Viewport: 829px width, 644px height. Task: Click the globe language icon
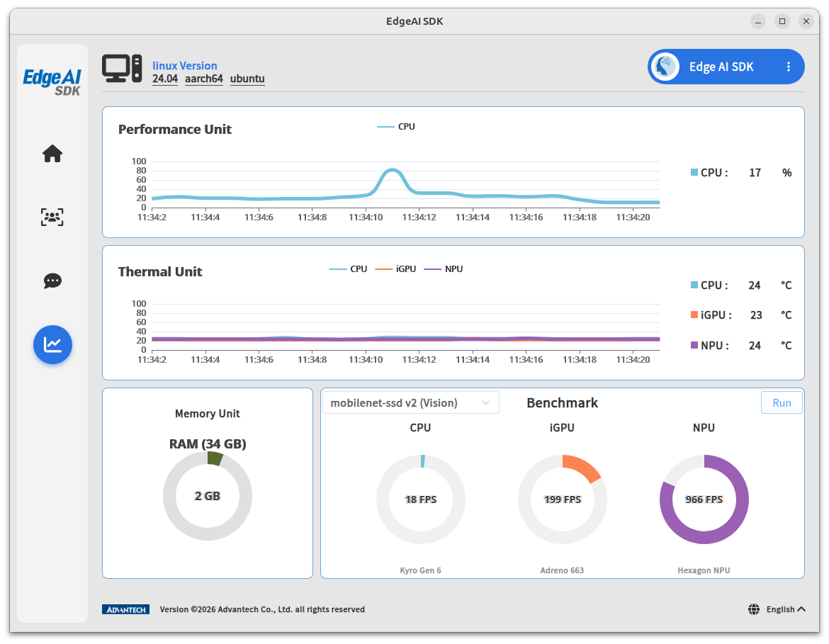coord(754,609)
